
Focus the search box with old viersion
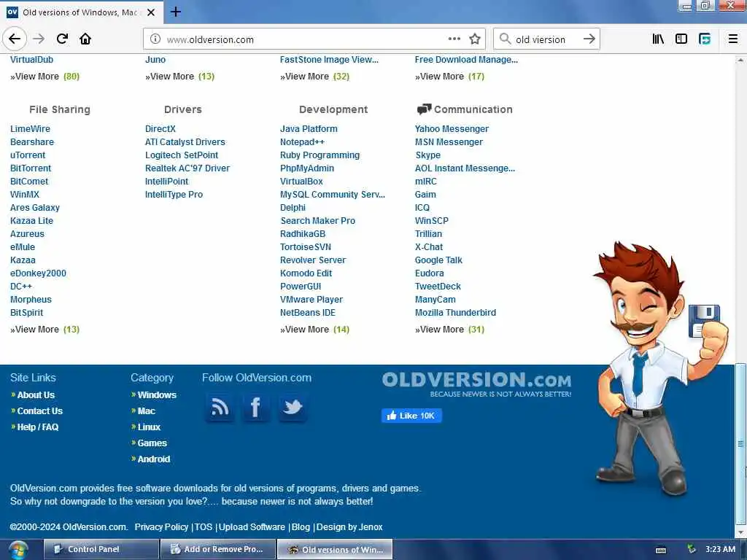pyautogui.click(x=546, y=39)
